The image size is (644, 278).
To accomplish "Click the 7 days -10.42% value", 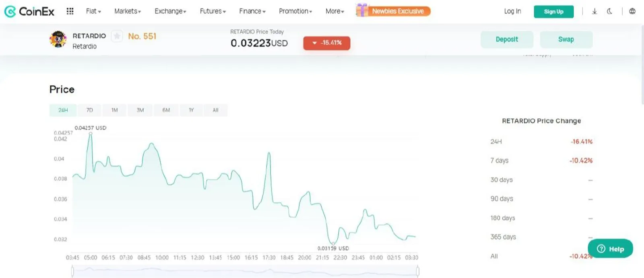I will (x=581, y=161).
